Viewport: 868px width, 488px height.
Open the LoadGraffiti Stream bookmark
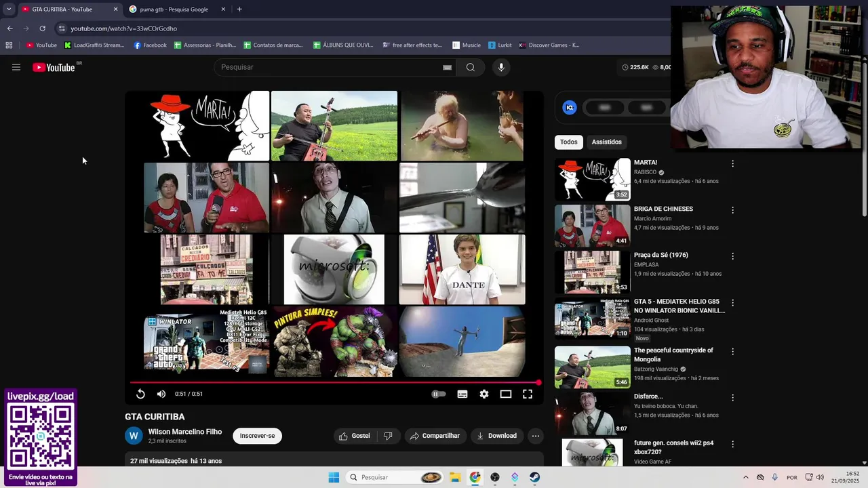94,45
